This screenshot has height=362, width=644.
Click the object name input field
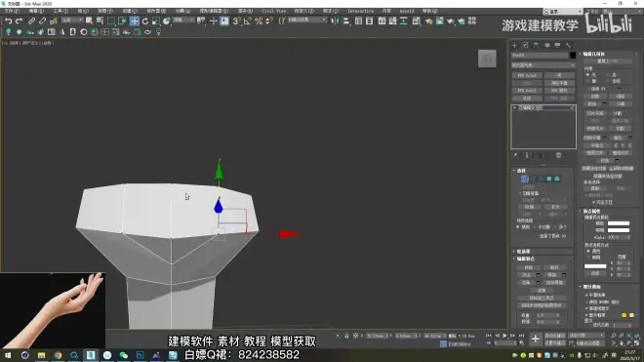point(540,55)
